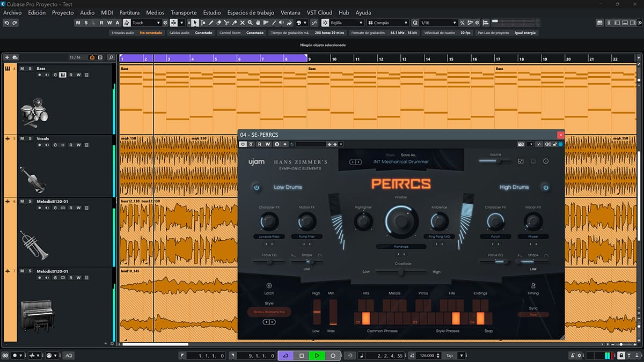
Task: Adjust the PERRCS Volume slider
Action: 495,161
